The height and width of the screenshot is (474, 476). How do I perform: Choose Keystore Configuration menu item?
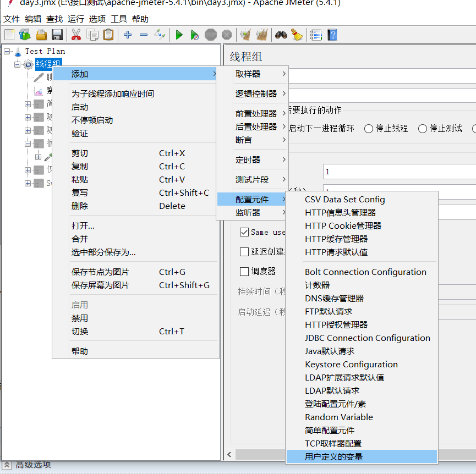(x=362, y=365)
